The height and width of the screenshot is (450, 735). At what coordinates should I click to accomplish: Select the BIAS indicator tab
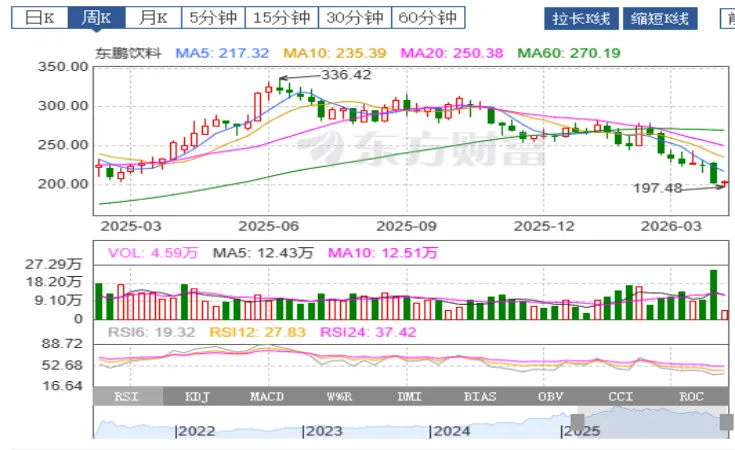click(480, 397)
